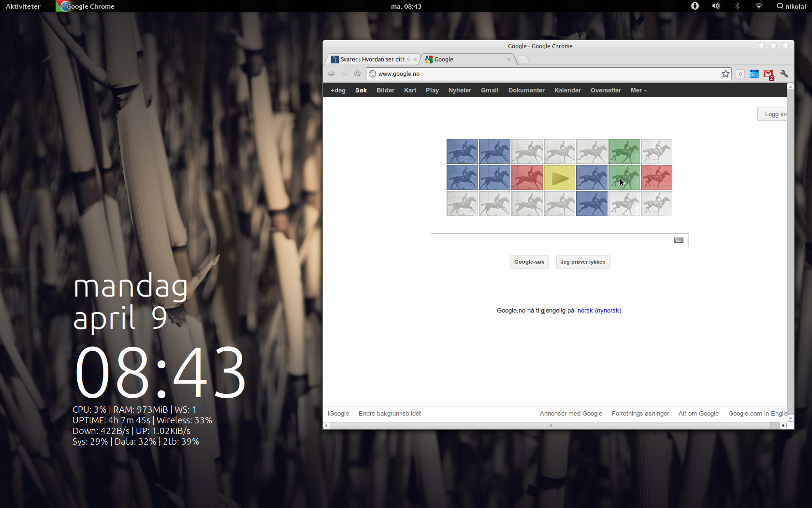Open Oversetter in the Google bar
812x508 pixels.
(x=606, y=90)
